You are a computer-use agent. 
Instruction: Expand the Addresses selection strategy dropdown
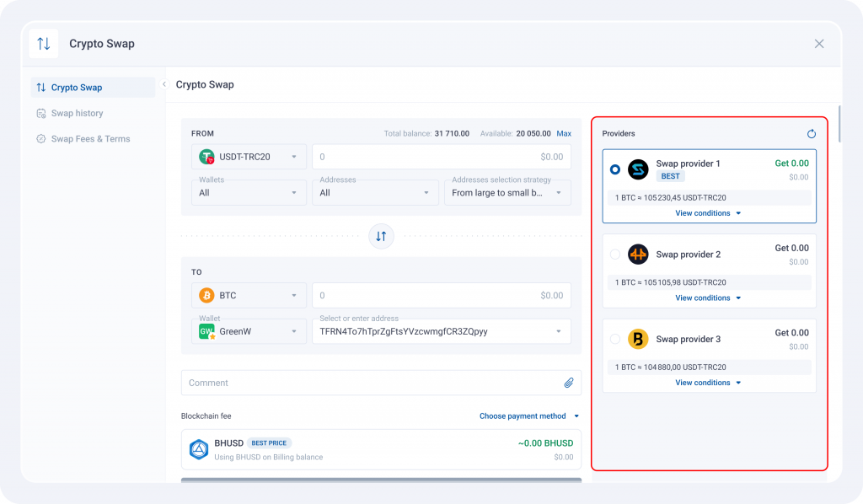[507, 193]
